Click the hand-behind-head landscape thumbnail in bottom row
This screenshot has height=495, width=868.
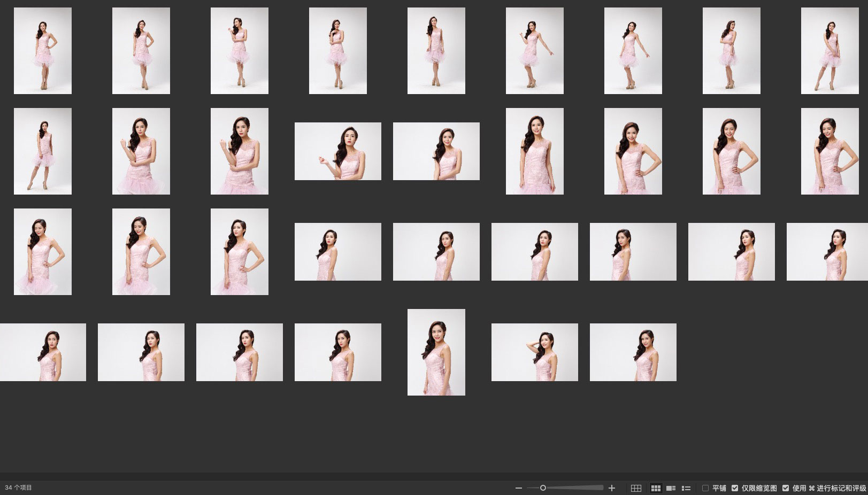tap(535, 352)
